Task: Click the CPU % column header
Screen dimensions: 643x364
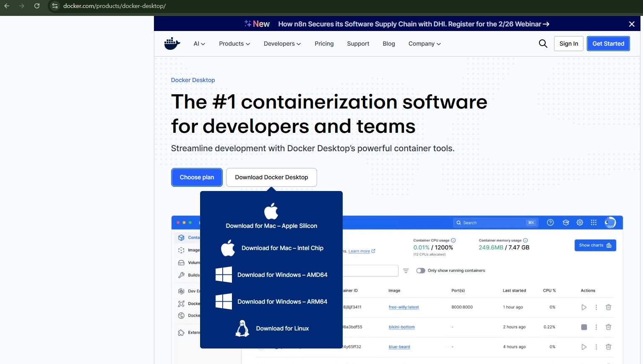Action: [549, 291]
